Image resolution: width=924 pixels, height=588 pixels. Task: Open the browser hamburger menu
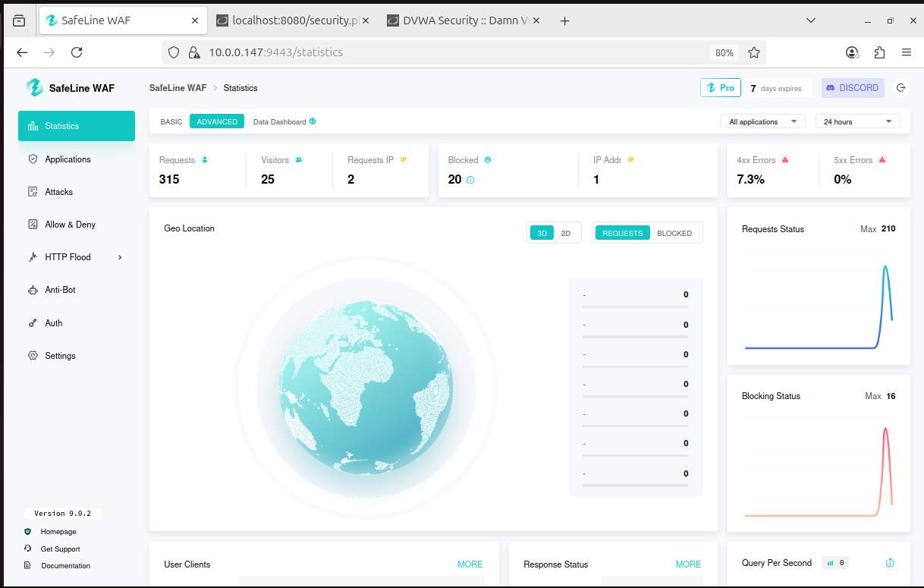[x=906, y=52]
